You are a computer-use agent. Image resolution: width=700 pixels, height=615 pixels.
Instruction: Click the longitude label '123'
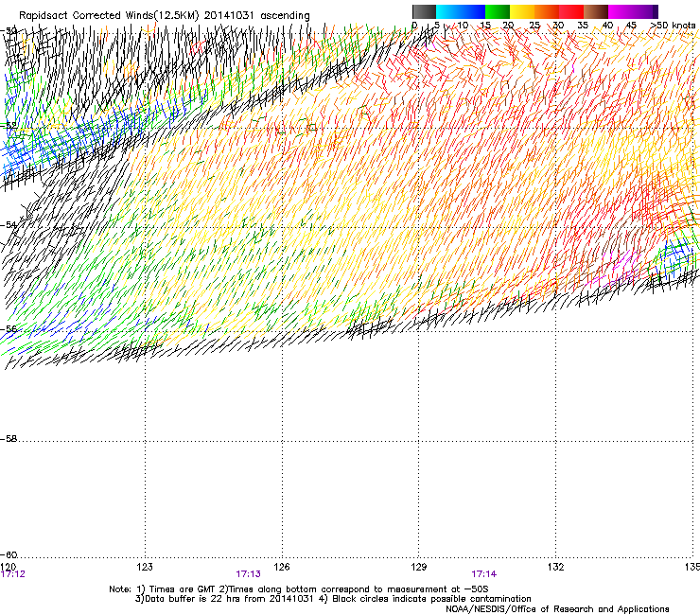(x=145, y=567)
